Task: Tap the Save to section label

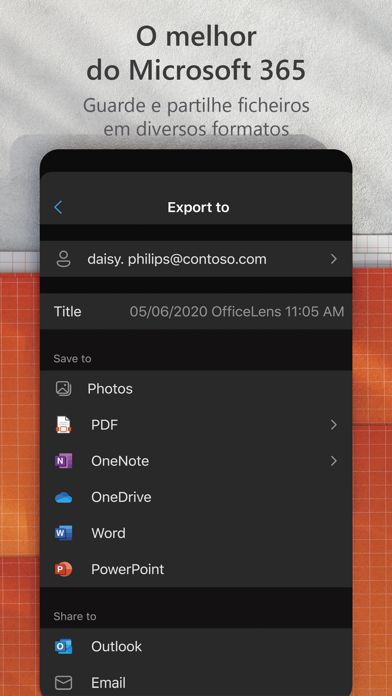Action: coord(72,359)
